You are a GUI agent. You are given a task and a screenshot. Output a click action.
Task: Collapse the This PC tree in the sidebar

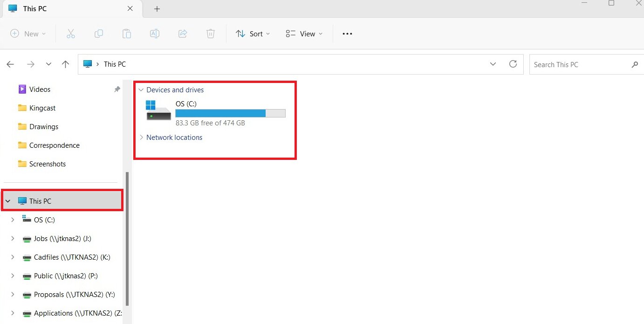coord(7,200)
